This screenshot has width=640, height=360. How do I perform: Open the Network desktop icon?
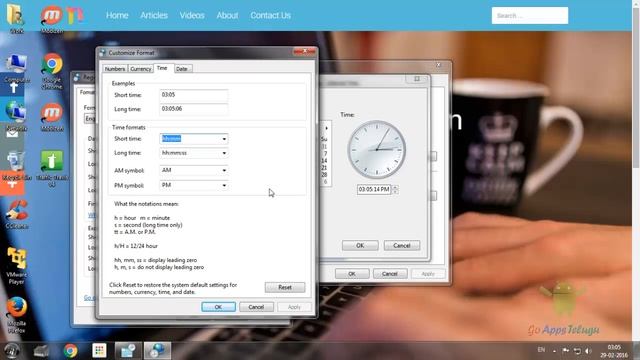(16, 116)
